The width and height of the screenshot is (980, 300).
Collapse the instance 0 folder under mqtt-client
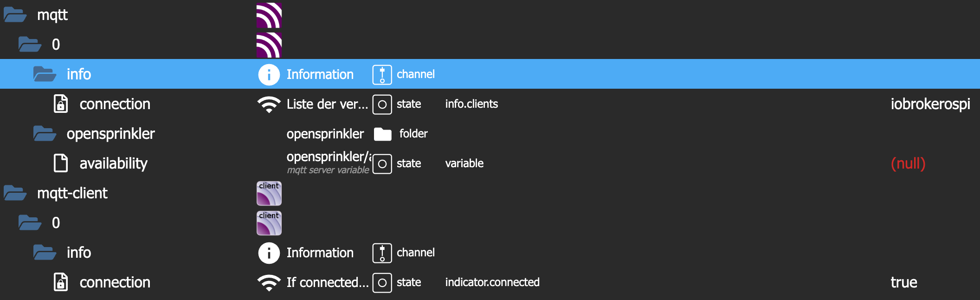[x=30, y=223]
